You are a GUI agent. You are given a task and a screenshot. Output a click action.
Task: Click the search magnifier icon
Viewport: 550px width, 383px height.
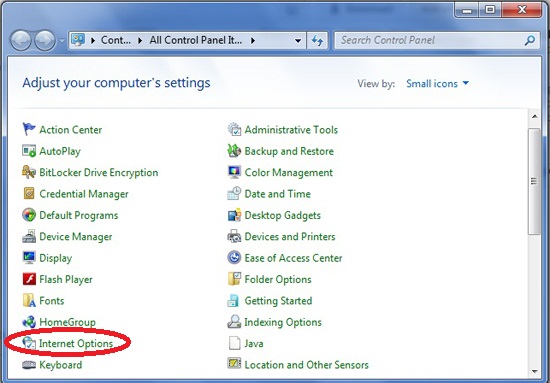click(x=530, y=40)
